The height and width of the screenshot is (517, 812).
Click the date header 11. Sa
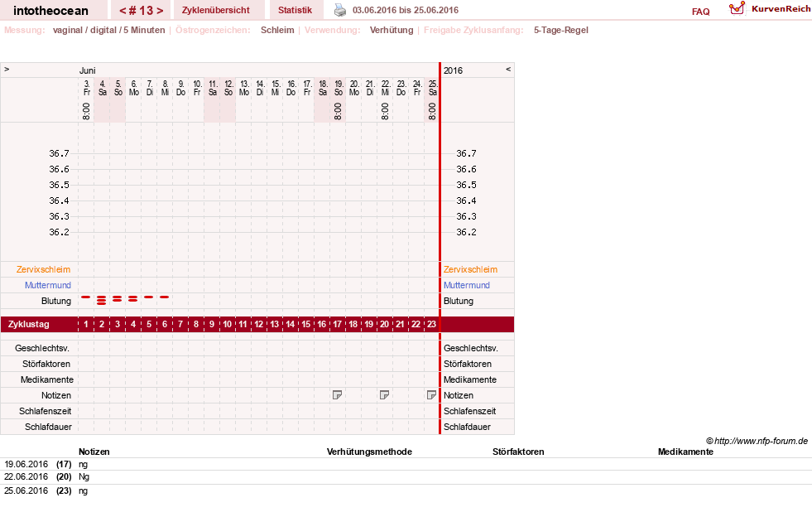coord(213,88)
